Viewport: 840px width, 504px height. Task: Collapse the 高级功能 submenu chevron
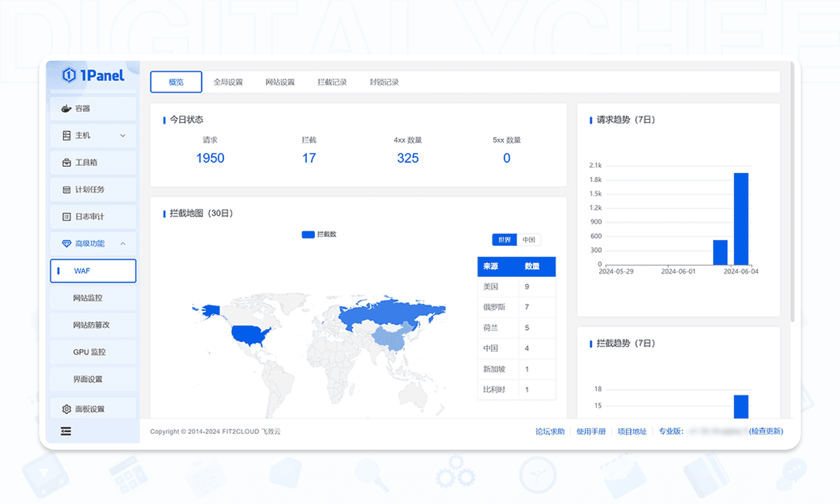pyautogui.click(x=123, y=244)
